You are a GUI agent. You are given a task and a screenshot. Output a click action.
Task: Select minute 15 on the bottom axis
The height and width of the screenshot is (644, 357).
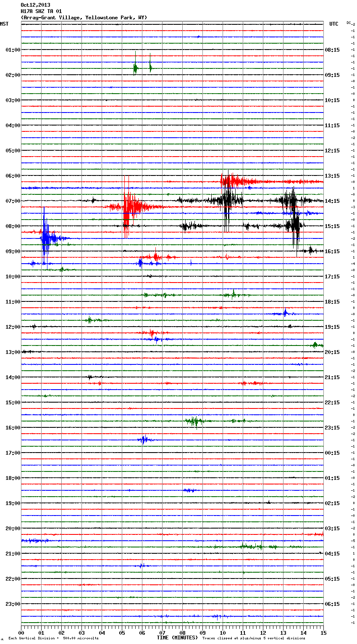pyautogui.click(x=323, y=633)
